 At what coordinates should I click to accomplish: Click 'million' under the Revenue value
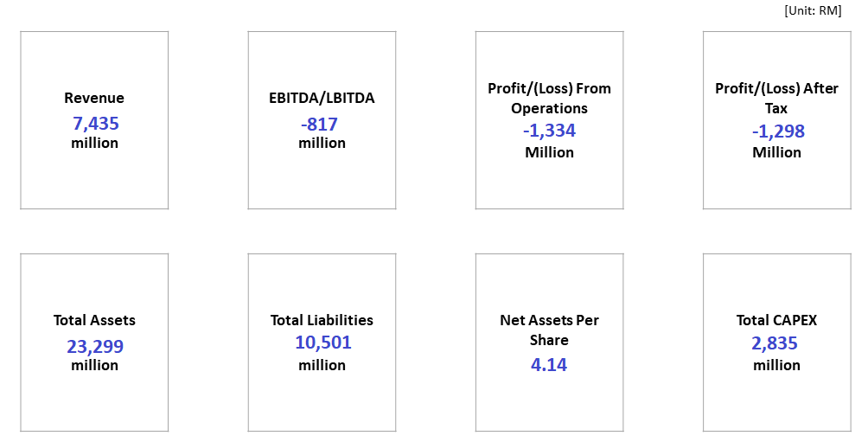point(94,143)
